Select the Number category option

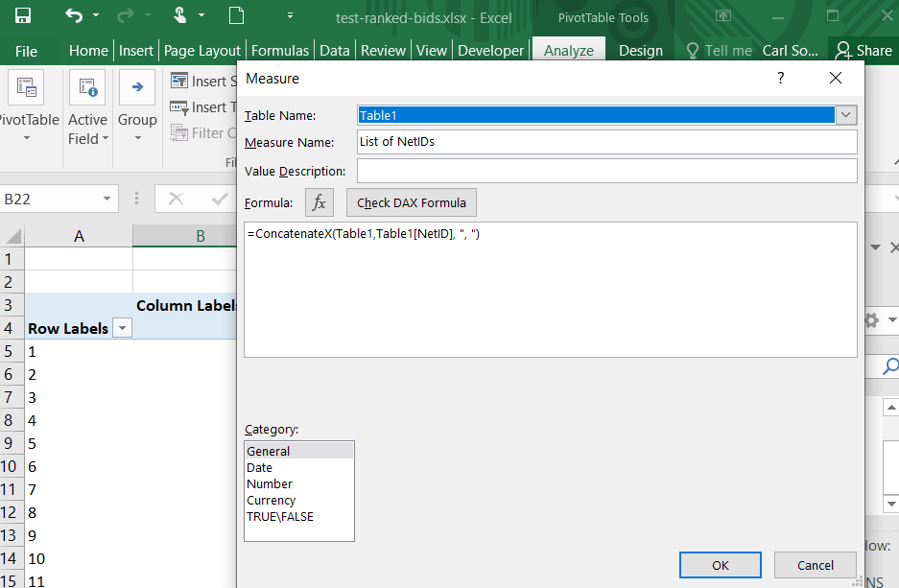point(270,483)
